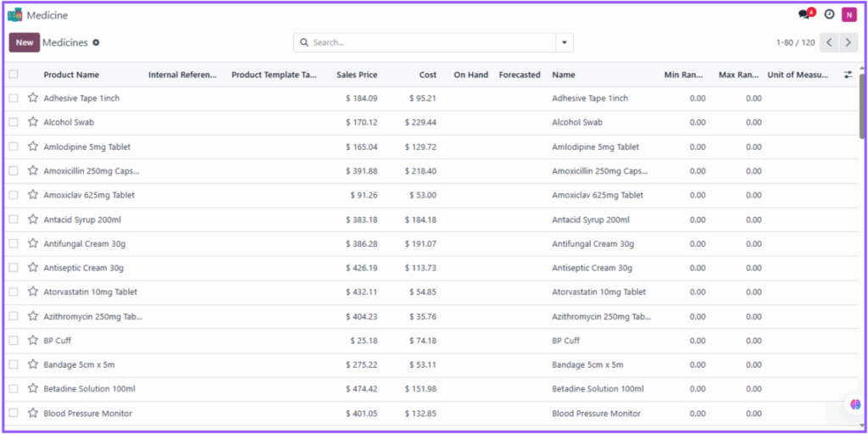Viewport: 868px width, 434px height.
Task: Open the messages chat icon with badge
Action: (804, 15)
